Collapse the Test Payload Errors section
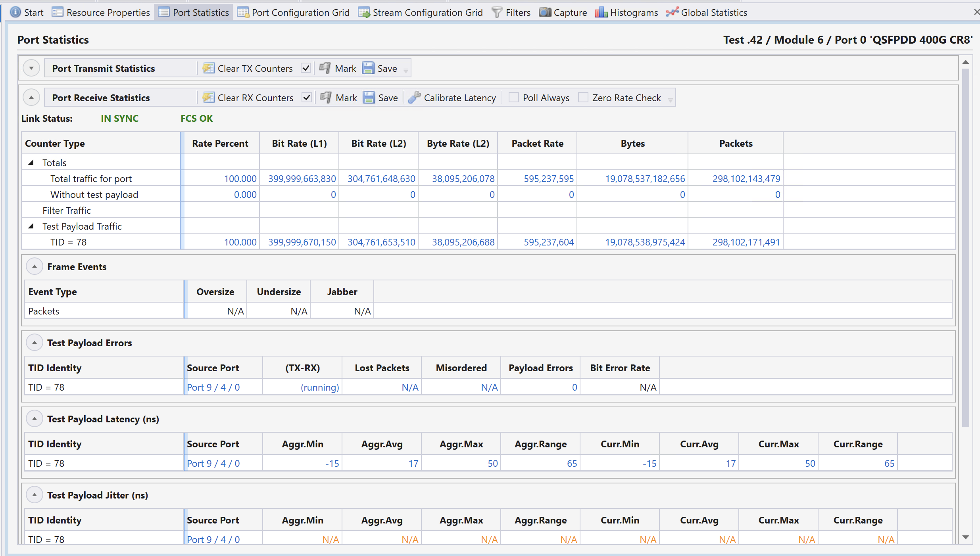Viewport: 980px width, 556px height. coord(35,343)
